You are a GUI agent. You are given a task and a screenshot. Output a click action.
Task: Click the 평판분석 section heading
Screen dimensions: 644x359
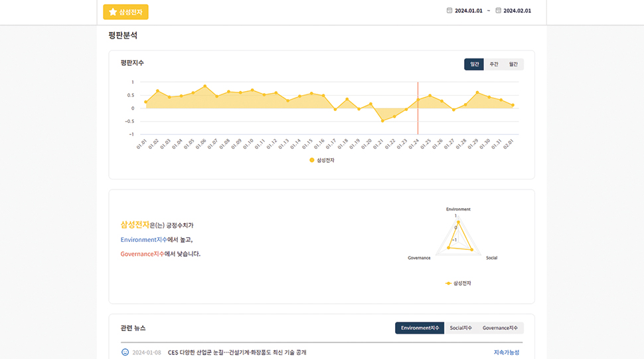[x=123, y=35]
